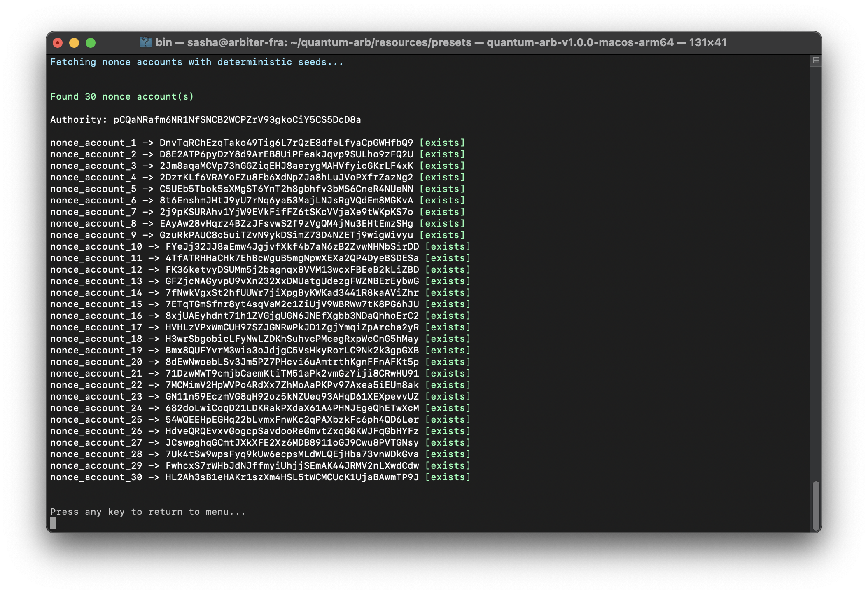The image size is (868, 594).
Task: Click the [exists] tag on nonce_account_27
Action: [x=448, y=443]
